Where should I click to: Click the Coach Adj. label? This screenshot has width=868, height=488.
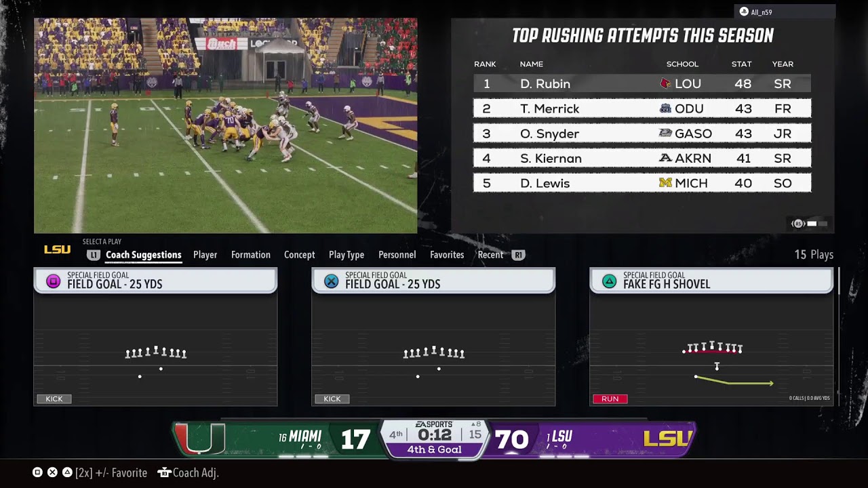coord(195,472)
